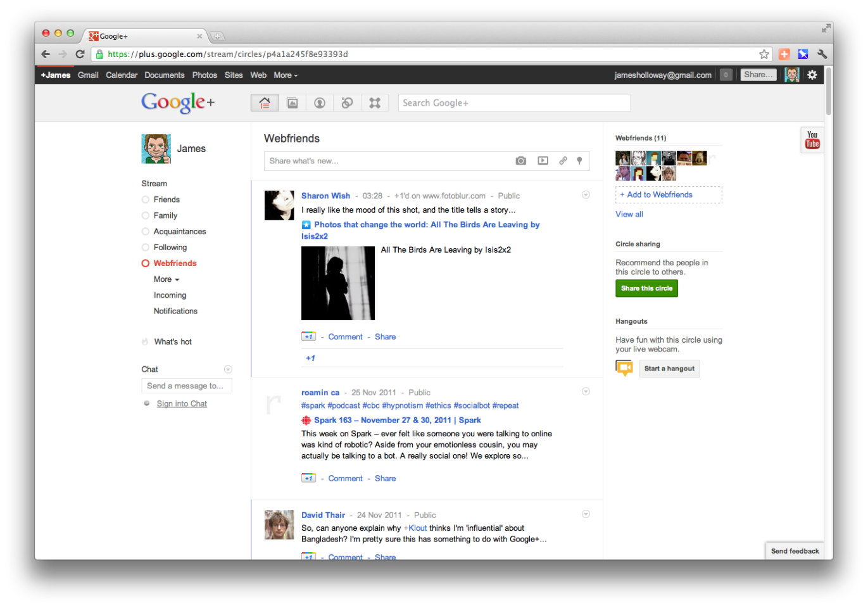Click the Send a message to field

pos(187,386)
